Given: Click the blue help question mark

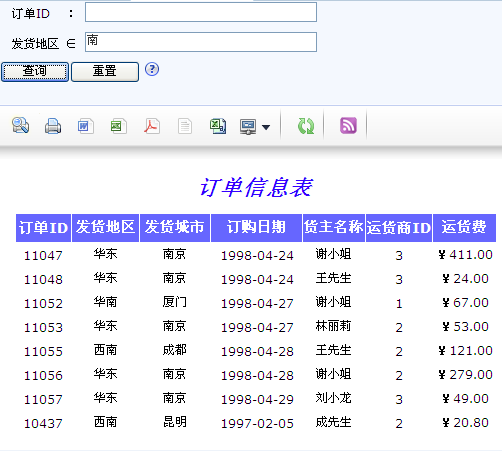Looking at the screenshot, I should pyautogui.click(x=152, y=69).
